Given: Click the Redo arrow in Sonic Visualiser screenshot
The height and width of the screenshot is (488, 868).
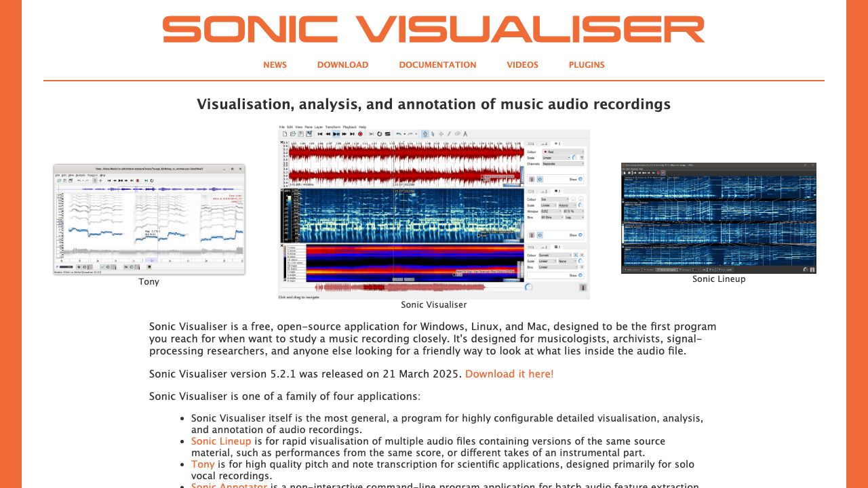Looking at the screenshot, I should click(410, 134).
